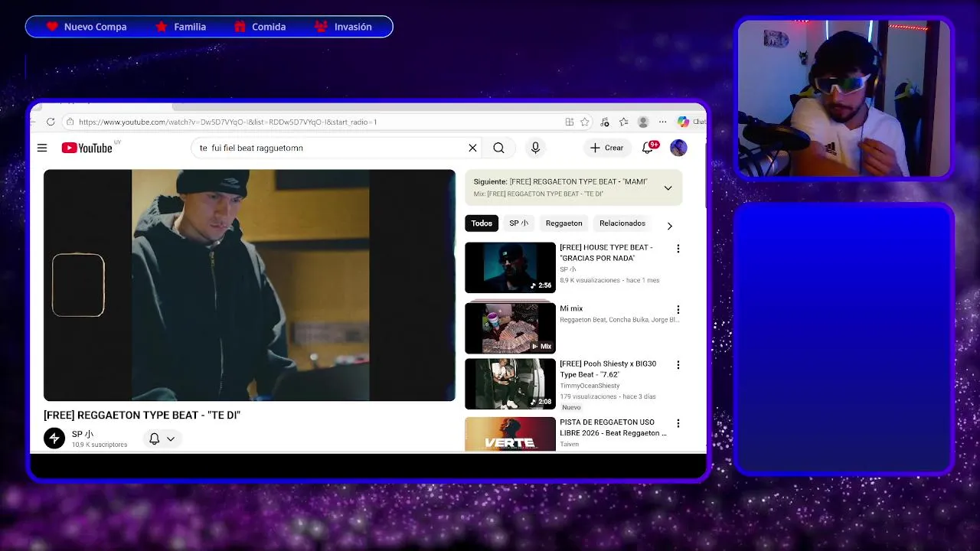
Task: Select the Reggaeton filter chip
Action: click(x=564, y=223)
